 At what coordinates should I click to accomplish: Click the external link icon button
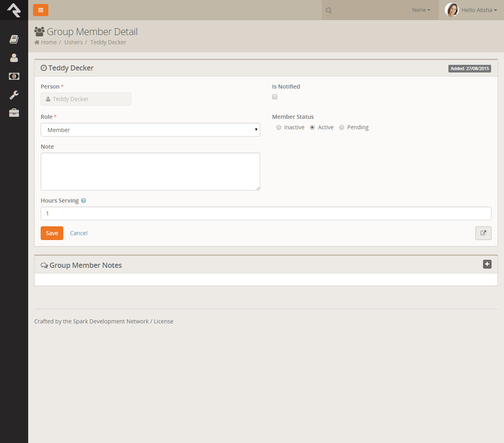tap(483, 233)
